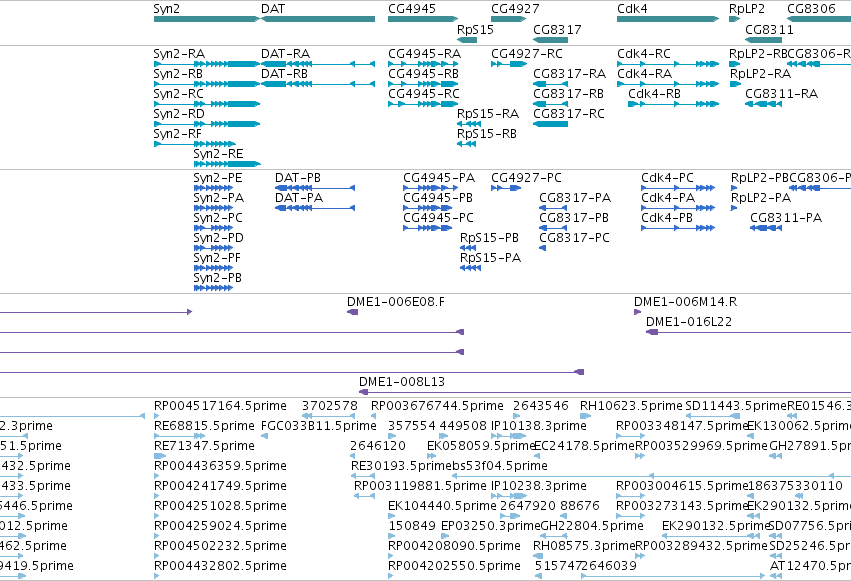Click protein CG8317-PA

click(553, 208)
